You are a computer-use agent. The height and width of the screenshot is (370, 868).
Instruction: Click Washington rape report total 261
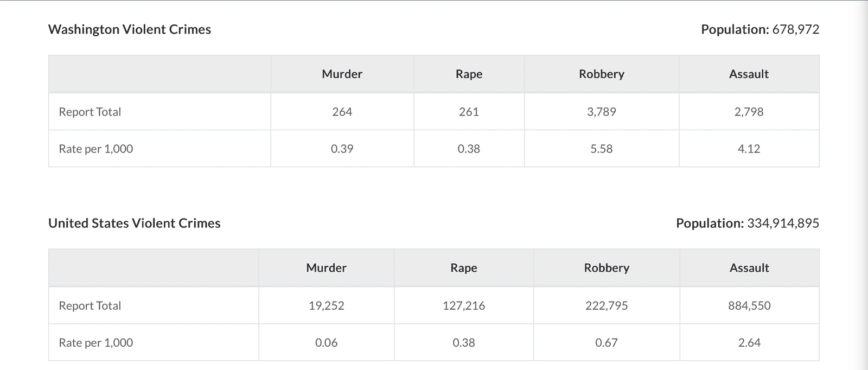pos(469,112)
